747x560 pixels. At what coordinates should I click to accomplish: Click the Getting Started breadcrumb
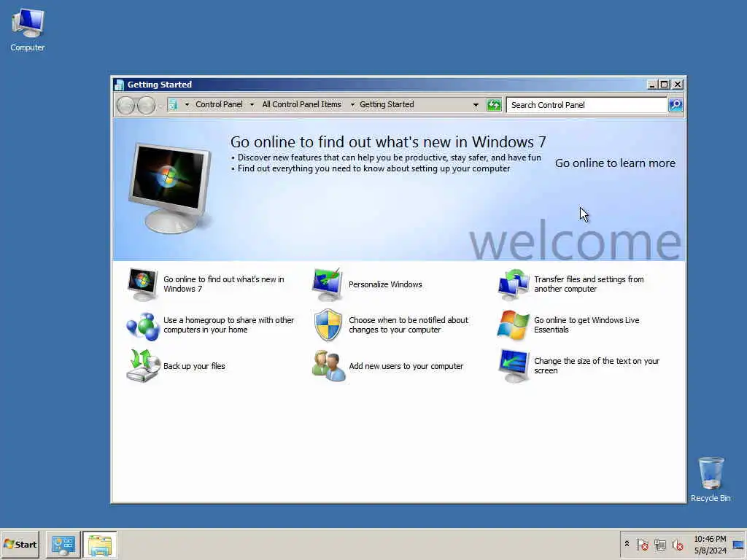pyautogui.click(x=387, y=104)
